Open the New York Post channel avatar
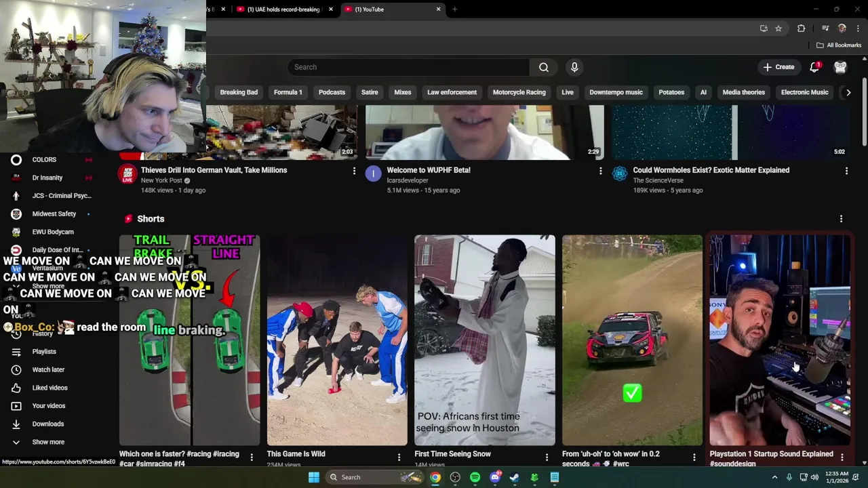868x488 pixels. 127,174
